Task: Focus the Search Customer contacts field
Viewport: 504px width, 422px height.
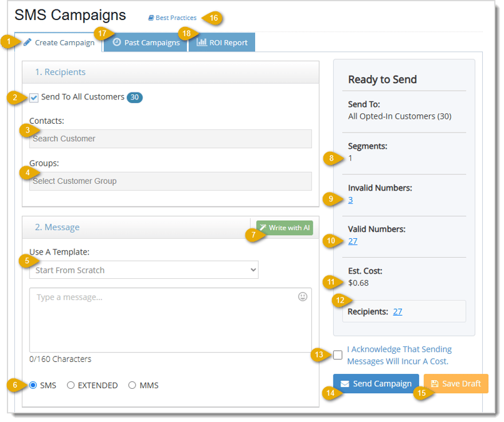Action: [x=171, y=139]
